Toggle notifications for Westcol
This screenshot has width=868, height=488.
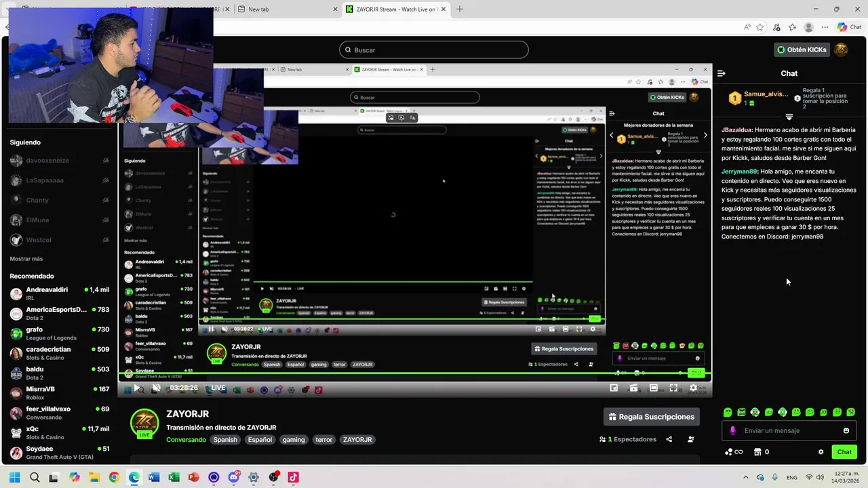(x=106, y=239)
